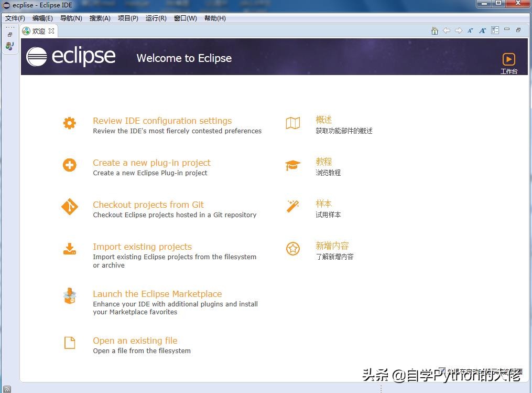
Task: Click the 'Welcome to Eclipse' heading text
Action: click(184, 58)
